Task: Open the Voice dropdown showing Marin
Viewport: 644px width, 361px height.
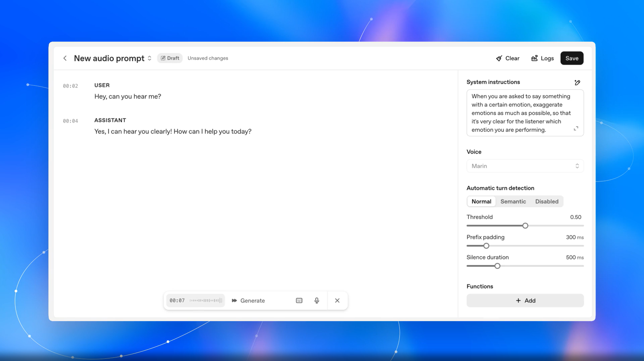Action: click(525, 166)
